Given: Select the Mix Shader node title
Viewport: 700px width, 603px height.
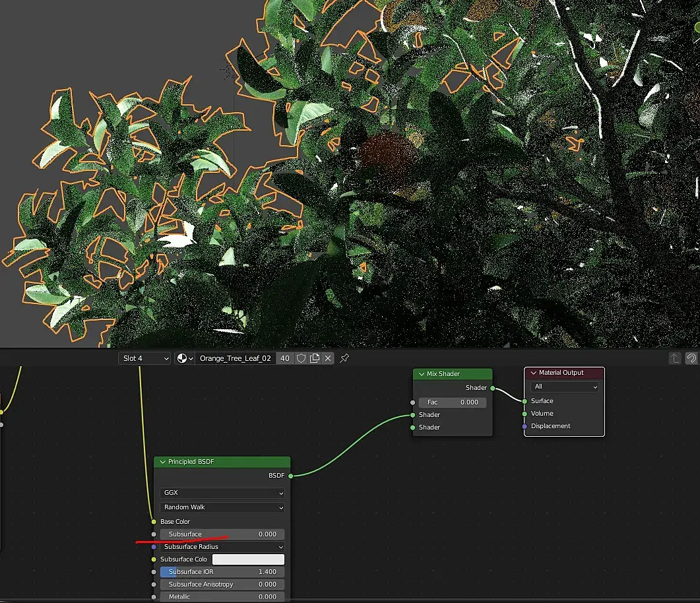Looking at the screenshot, I should (x=443, y=374).
